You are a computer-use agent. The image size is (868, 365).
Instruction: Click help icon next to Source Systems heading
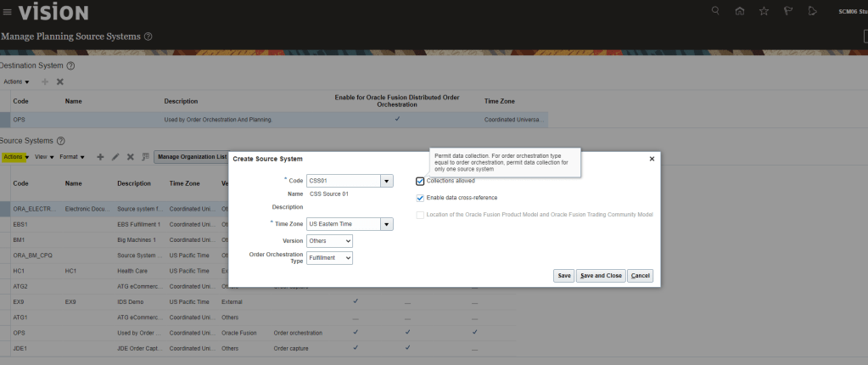(x=61, y=140)
